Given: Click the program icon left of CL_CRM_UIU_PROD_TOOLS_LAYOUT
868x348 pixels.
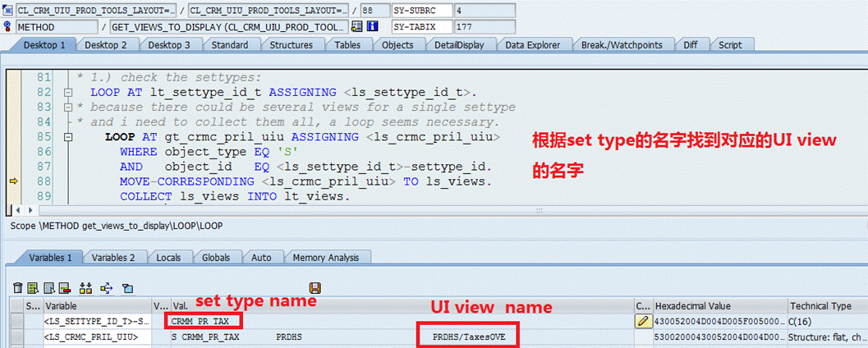Looking at the screenshot, I should [7, 11].
